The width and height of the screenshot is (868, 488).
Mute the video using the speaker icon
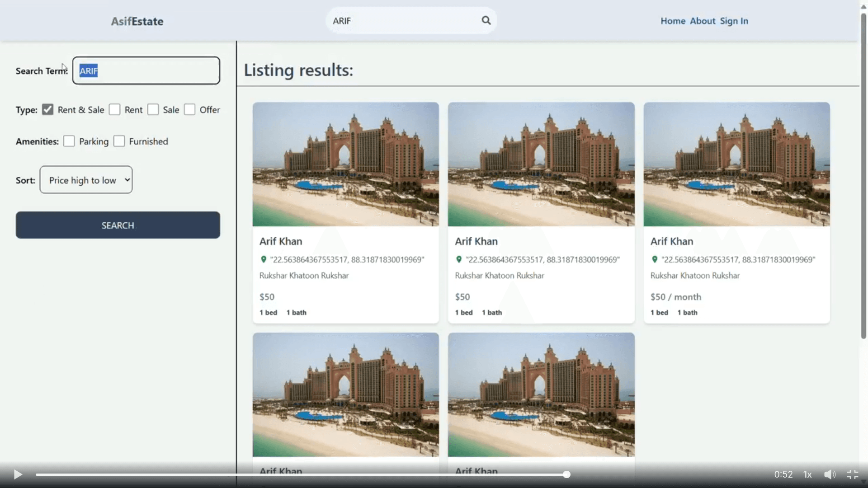click(x=830, y=474)
